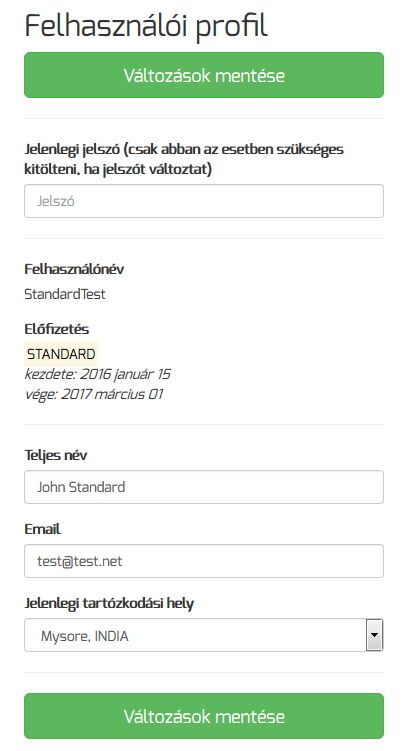Click the bottom Változások mentése button
The height and width of the screenshot is (751, 410).
coord(204,716)
